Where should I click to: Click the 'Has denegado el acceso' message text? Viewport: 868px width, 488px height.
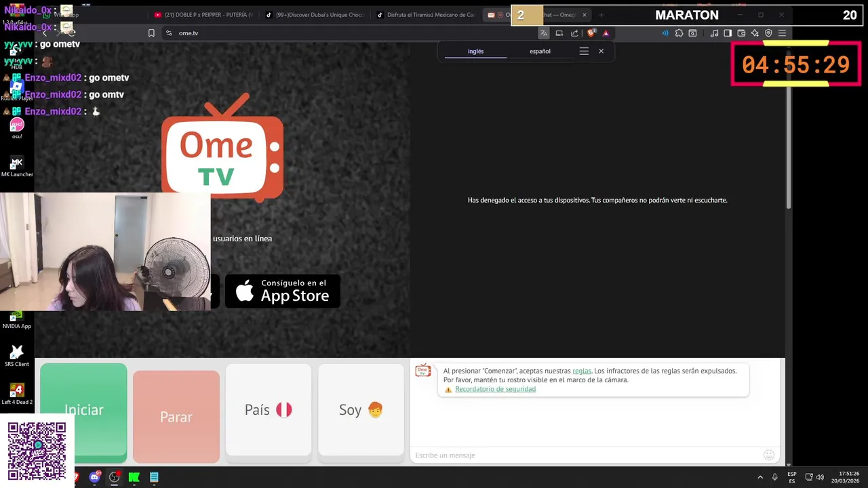(597, 200)
